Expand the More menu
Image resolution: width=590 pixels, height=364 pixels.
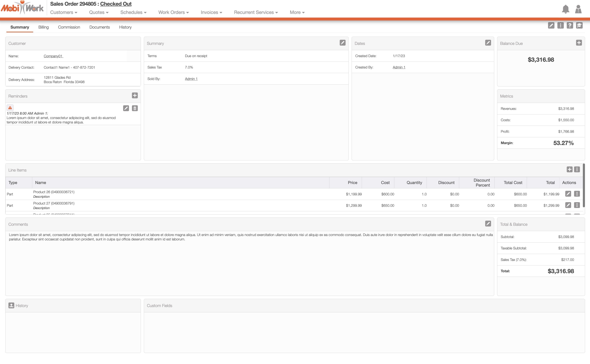(x=297, y=12)
